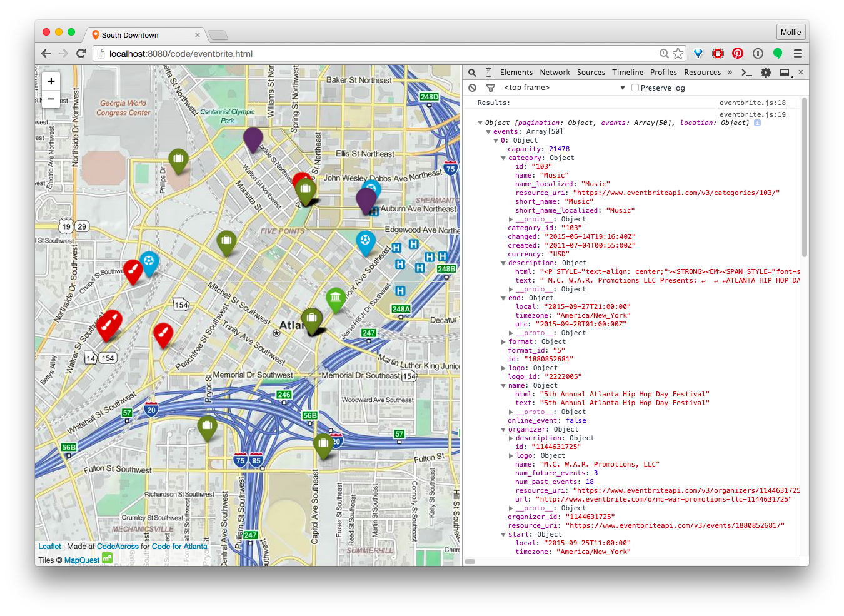Click the Pinterest extension icon
Screen dimensions: 844x616
[x=738, y=54]
